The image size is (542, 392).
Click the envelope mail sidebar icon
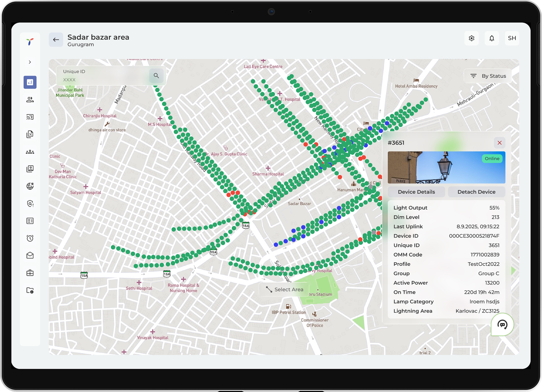click(x=30, y=256)
